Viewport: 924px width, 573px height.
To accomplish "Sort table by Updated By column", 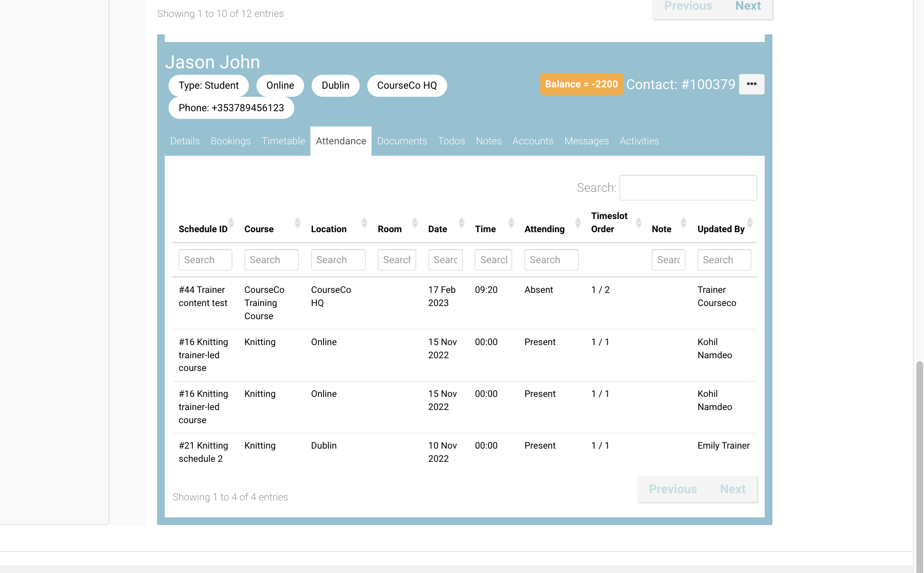I will (x=721, y=229).
